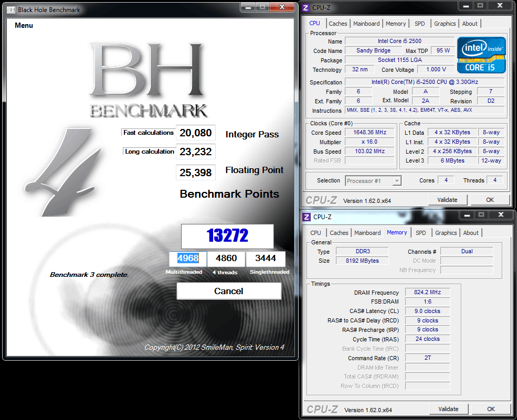Click the 1648.36 MHz core speed value
The image size is (517, 420).
pyautogui.click(x=370, y=133)
